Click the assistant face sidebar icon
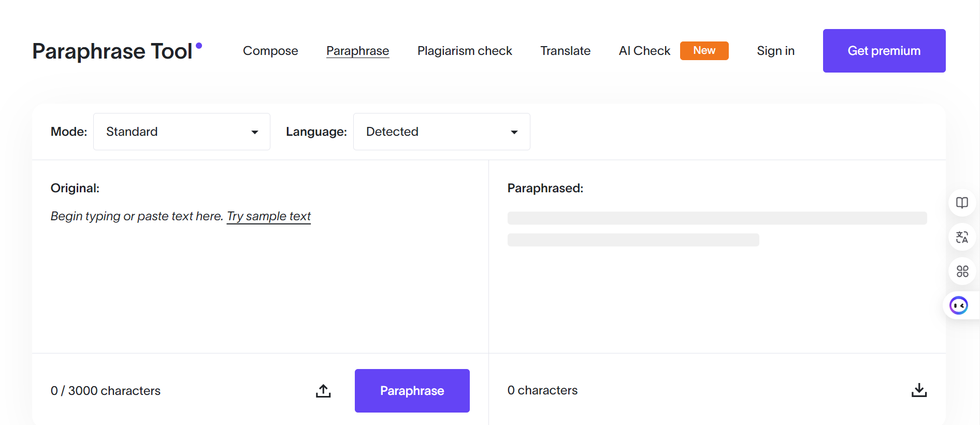The width and height of the screenshot is (980, 425). (x=959, y=305)
